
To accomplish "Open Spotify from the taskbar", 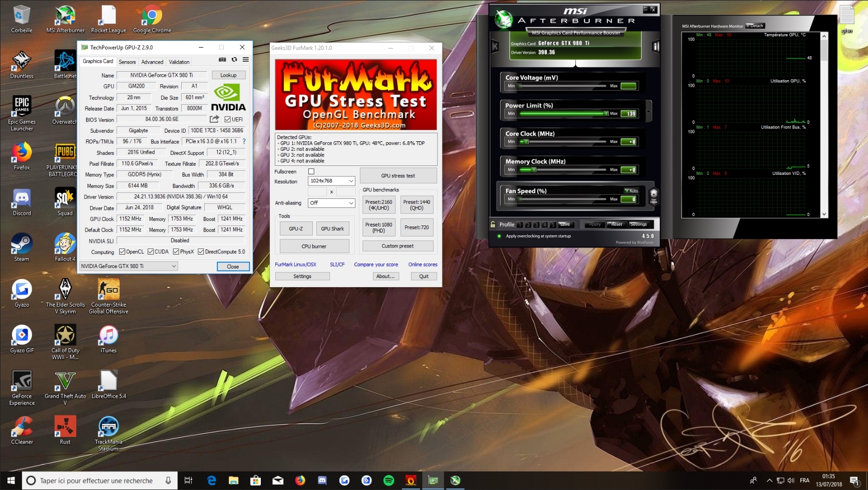I will (388, 480).
